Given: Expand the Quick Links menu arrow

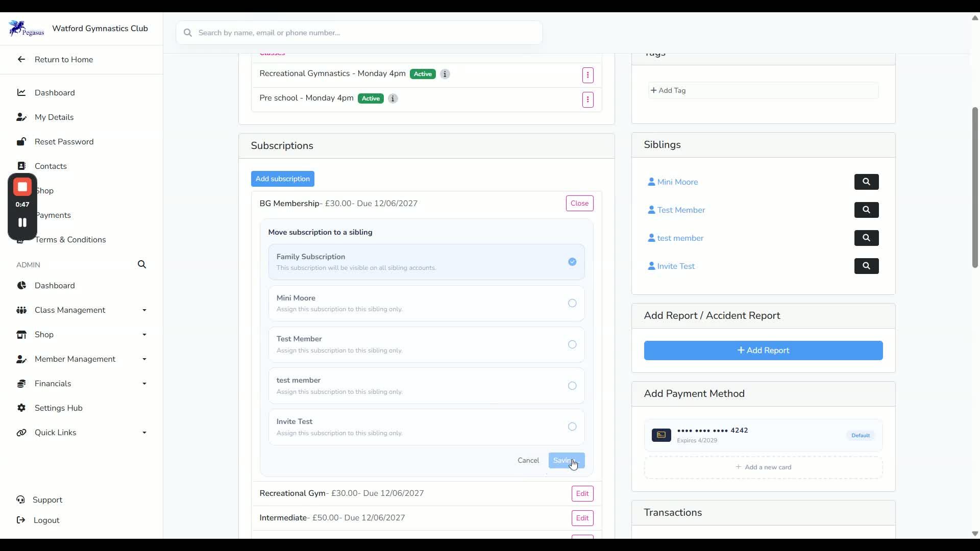Looking at the screenshot, I should pos(144,433).
